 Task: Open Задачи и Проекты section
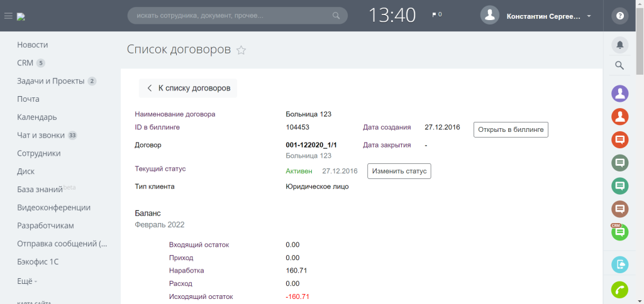pos(50,81)
